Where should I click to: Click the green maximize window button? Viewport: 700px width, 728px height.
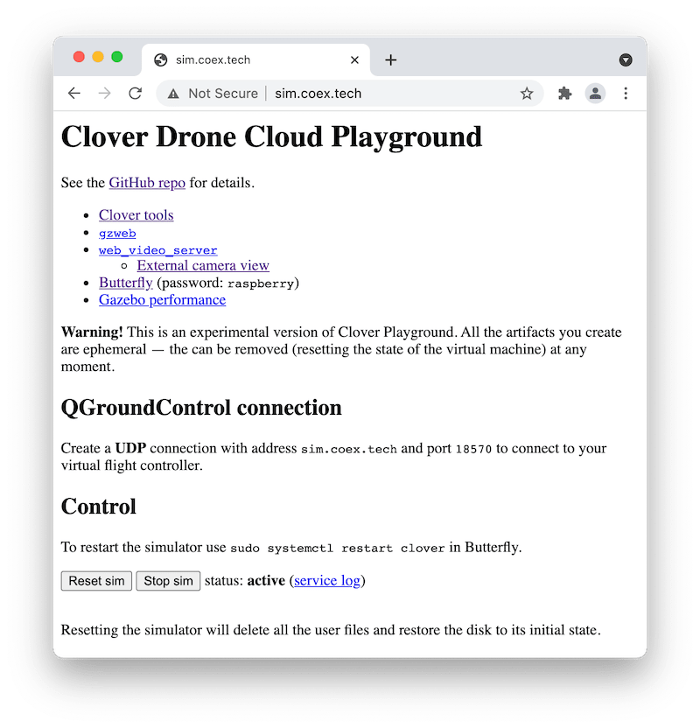tap(117, 57)
